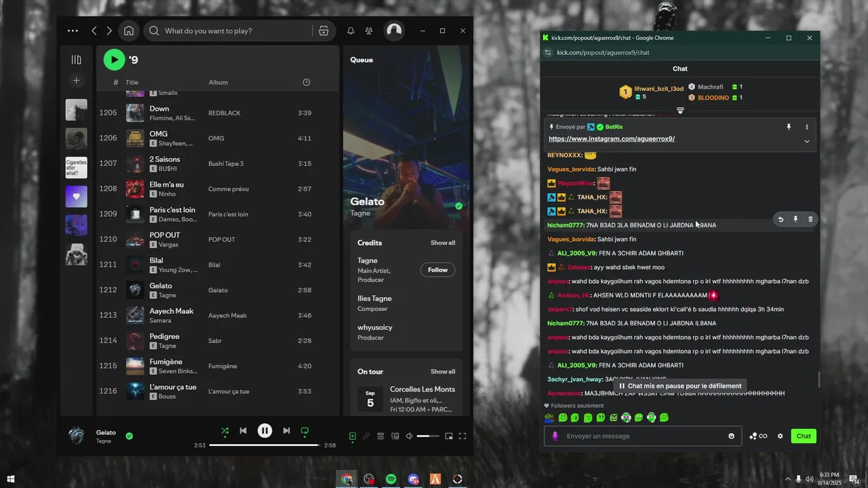Image resolution: width=868 pixels, height=488 pixels.
Task: Open Kick chat settings gear
Action: (780, 436)
